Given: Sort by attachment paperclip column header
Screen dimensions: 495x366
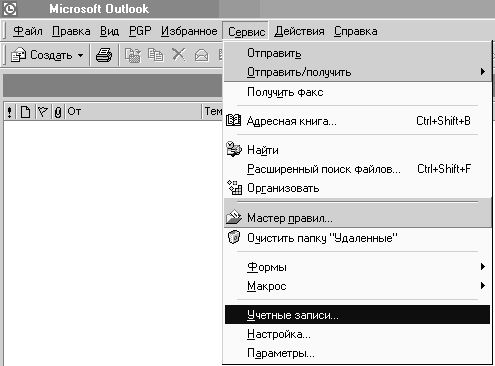Looking at the screenshot, I should (x=58, y=112).
